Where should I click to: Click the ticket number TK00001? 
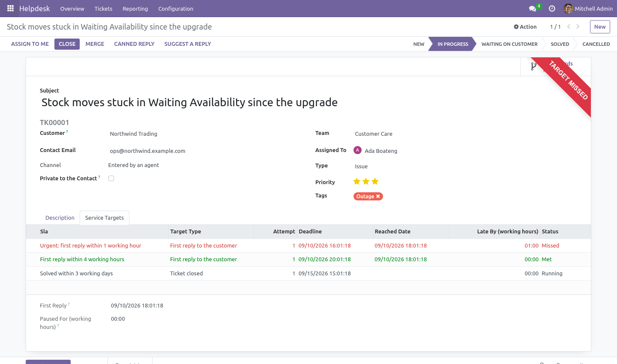tap(54, 122)
